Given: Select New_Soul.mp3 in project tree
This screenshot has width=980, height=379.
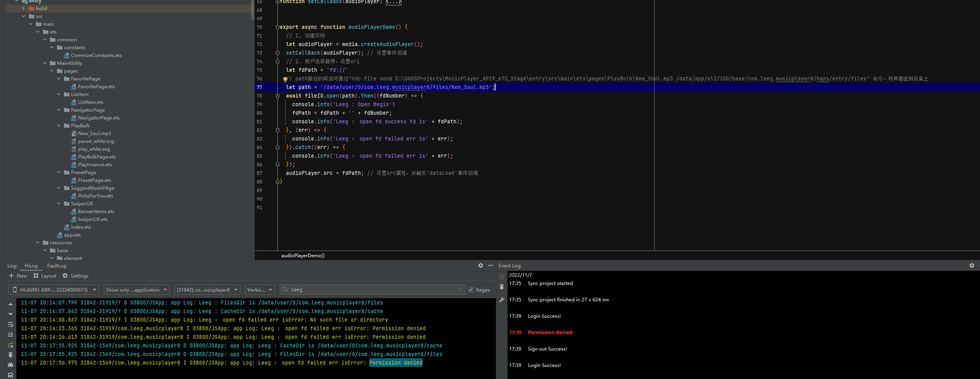Looking at the screenshot, I should pos(94,133).
